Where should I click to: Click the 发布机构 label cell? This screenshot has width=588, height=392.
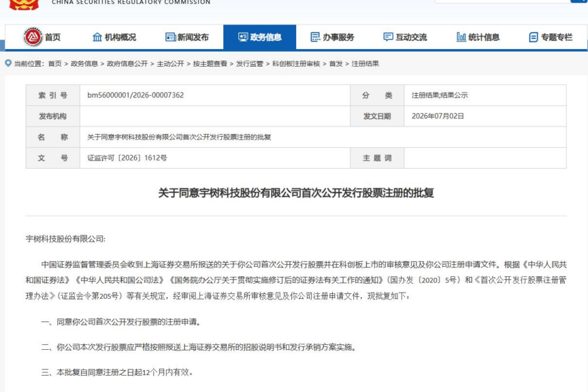point(53,116)
